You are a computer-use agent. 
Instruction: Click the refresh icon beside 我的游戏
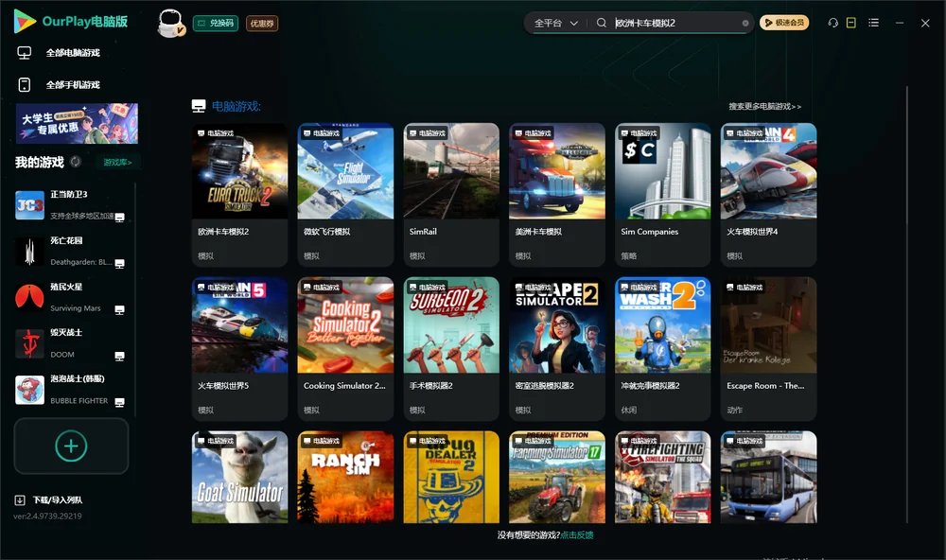click(x=76, y=162)
